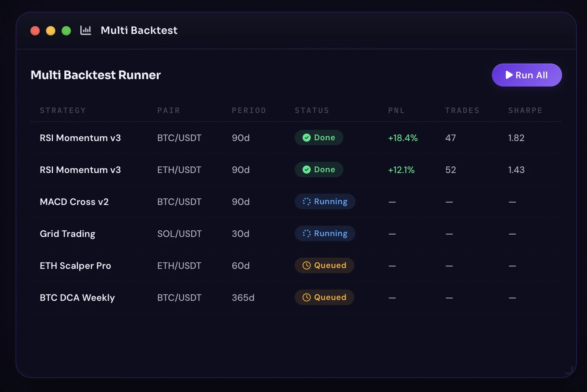Image resolution: width=587 pixels, height=392 pixels.
Task: Select the STATUS column header
Action: 312,110
